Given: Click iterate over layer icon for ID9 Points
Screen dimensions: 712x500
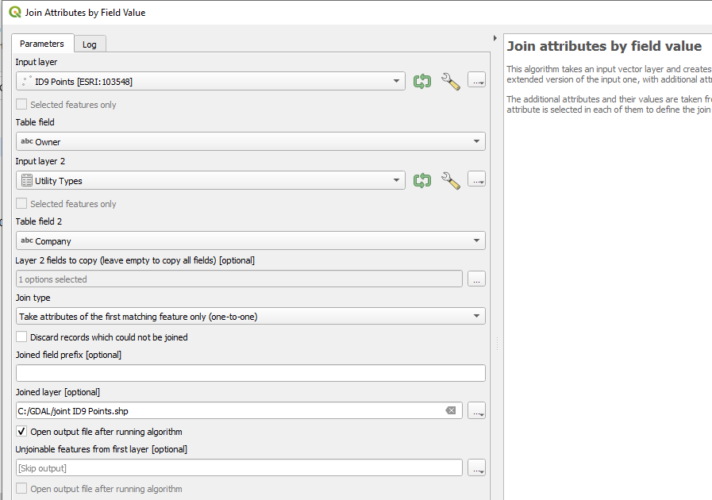Looking at the screenshot, I should tap(422, 81).
